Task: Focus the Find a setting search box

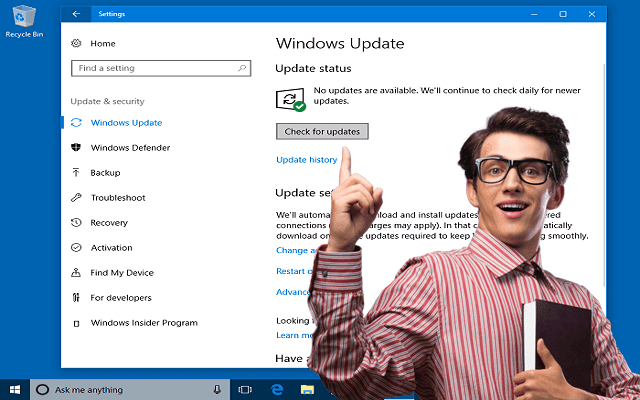Action: click(161, 68)
